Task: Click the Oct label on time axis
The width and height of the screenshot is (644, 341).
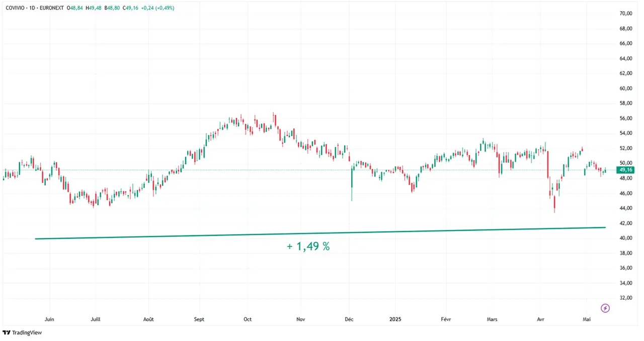Action: [x=248, y=319]
